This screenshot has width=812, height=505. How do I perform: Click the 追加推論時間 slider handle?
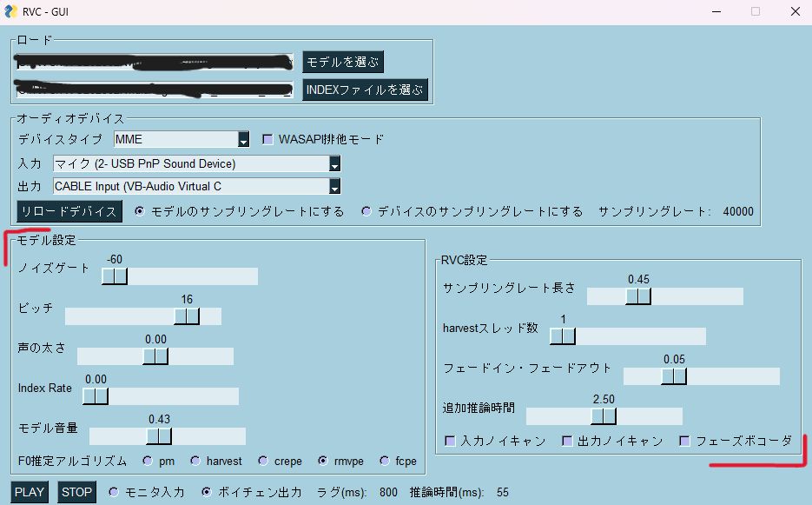pyautogui.click(x=603, y=416)
